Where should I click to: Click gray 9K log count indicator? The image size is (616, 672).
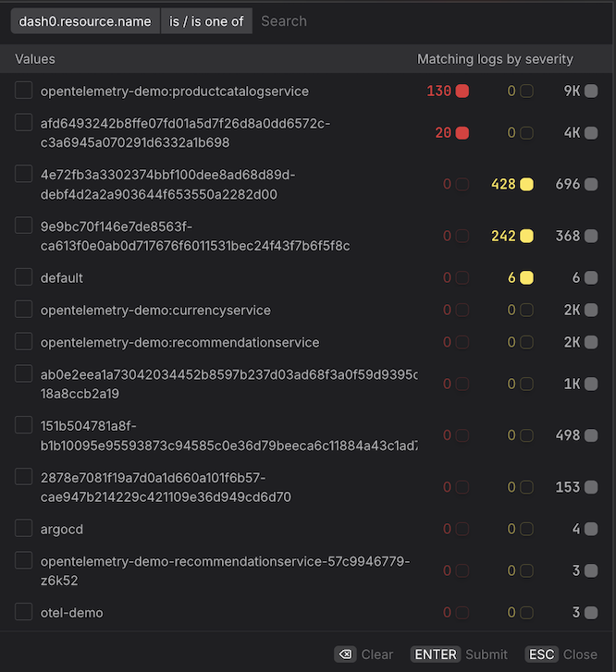coord(591,92)
